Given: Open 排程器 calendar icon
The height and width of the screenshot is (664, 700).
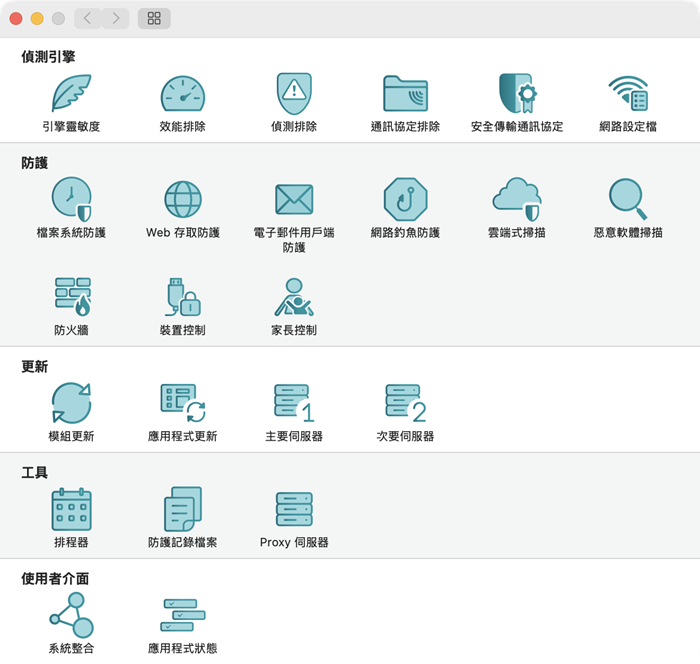Looking at the screenshot, I should tap(71, 509).
